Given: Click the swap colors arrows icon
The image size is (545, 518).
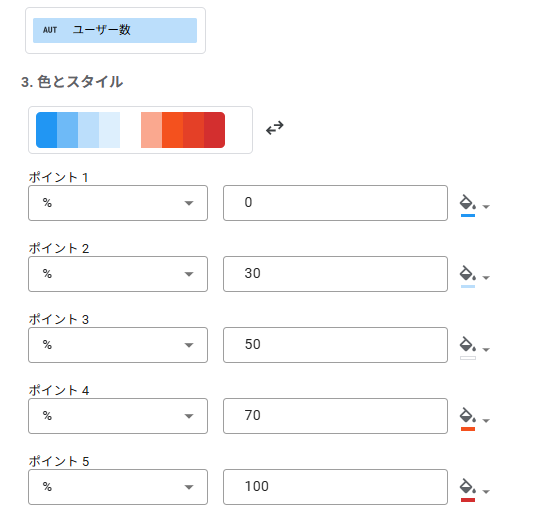Looking at the screenshot, I should (x=275, y=128).
